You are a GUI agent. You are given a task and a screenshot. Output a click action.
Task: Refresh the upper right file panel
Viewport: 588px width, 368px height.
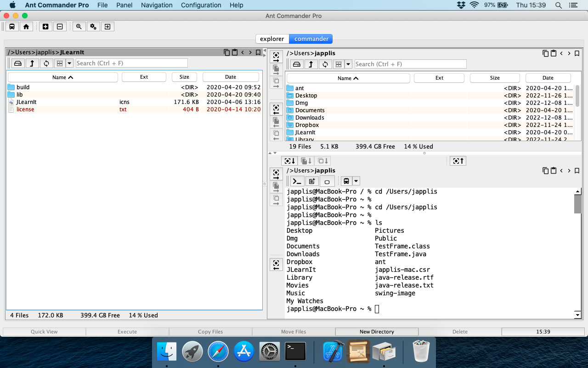click(326, 64)
